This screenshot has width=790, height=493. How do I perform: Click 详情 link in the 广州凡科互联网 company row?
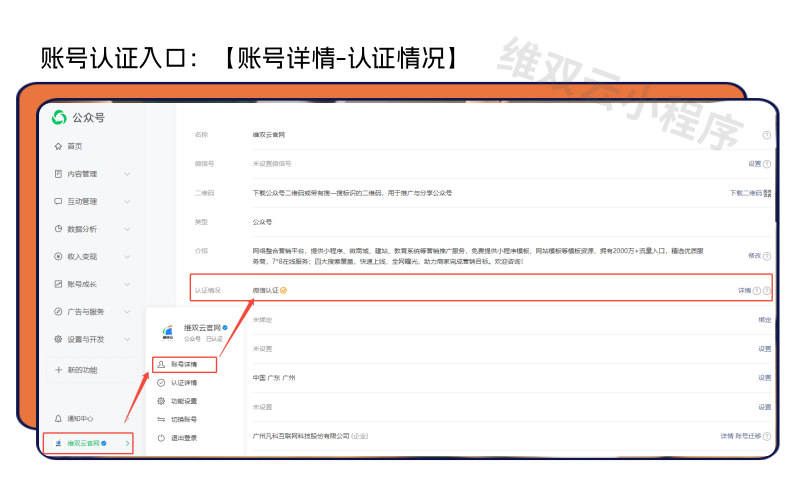(x=727, y=436)
